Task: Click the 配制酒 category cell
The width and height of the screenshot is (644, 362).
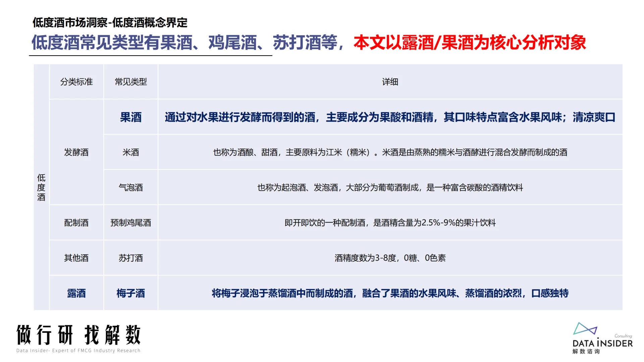Action: 76,223
